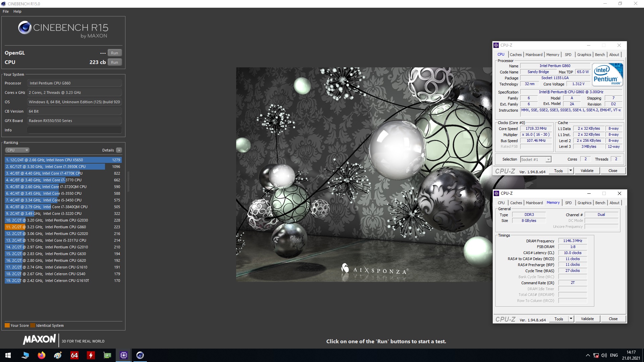Click Close button in top CPU-Z window
Screen dimensions: 644x362
[613, 171]
